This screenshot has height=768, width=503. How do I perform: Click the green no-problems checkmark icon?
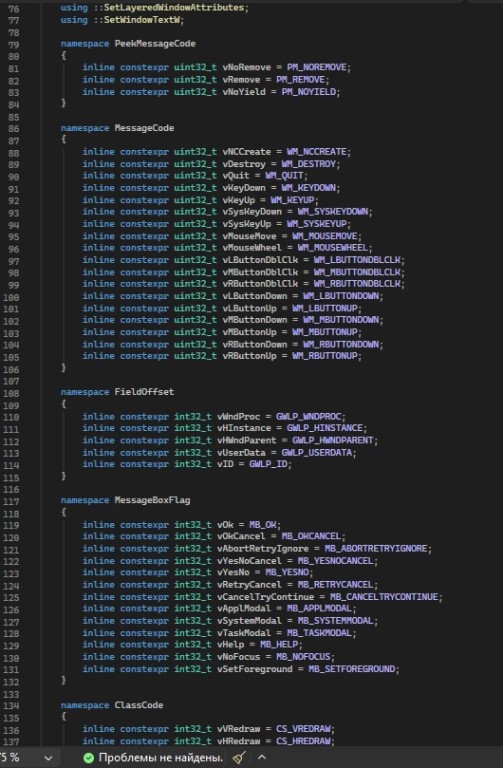89,758
